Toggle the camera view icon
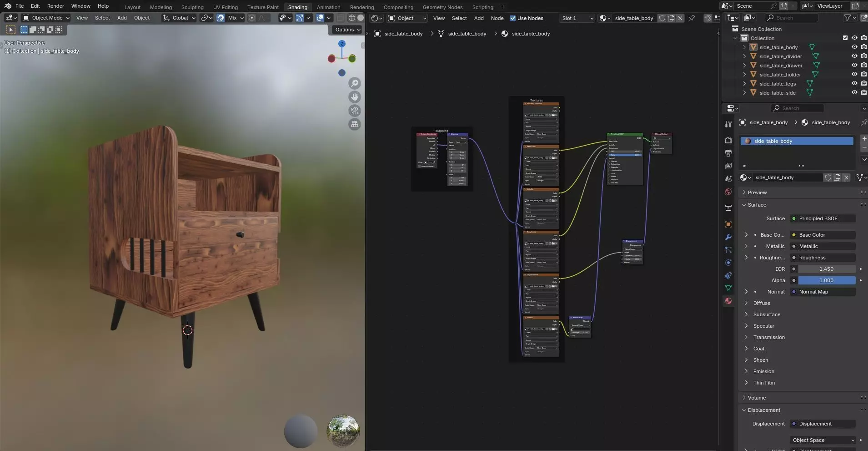Viewport: 868px width, 451px height. (x=355, y=111)
